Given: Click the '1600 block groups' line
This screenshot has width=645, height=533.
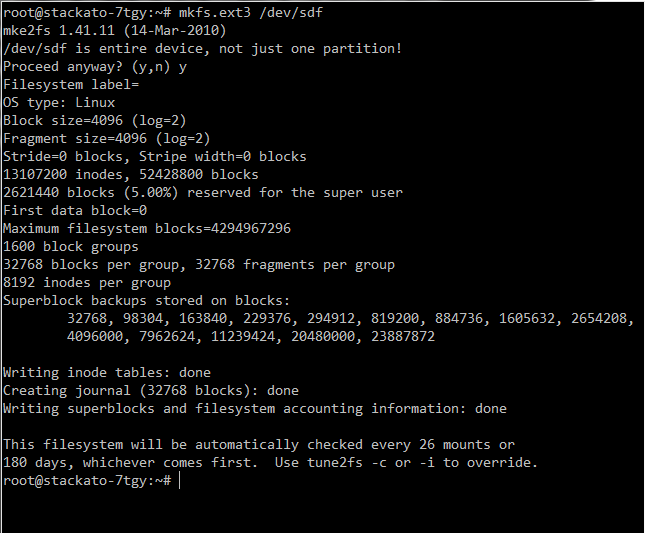Looking at the screenshot, I should point(71,246).
